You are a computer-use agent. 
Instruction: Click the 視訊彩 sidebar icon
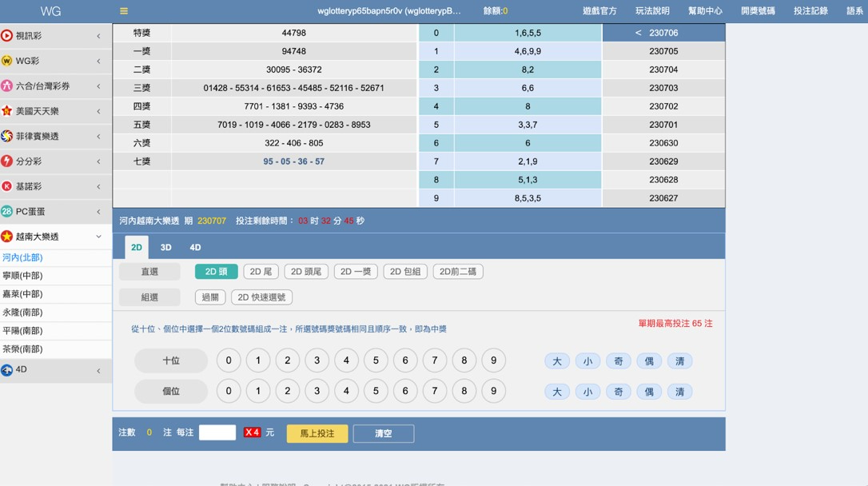tap(7, 36)
